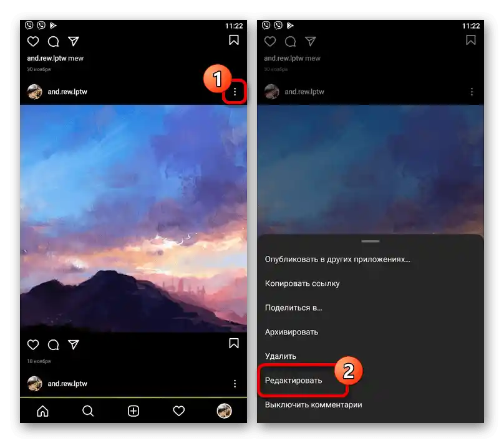This screenshot has width=504, height=443.
Task: Tap dimmed share icon in right phone
Action: pyautogui.click(x=311, y=41)
